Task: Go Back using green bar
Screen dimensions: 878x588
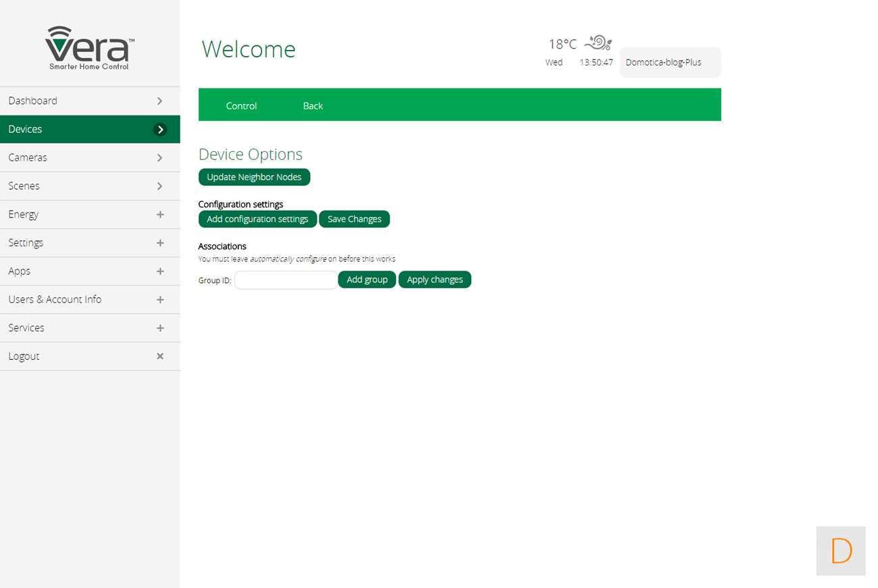Action: [313, 106]
